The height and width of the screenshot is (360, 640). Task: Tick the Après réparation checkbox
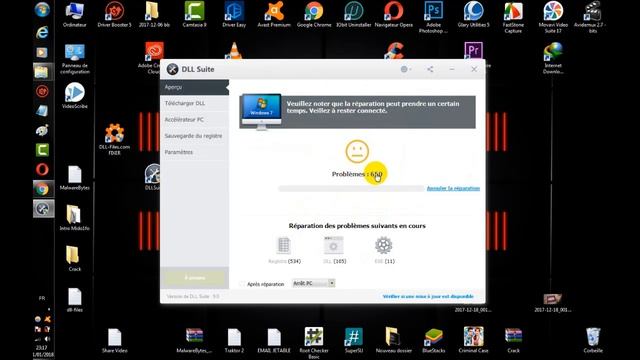click(243, 284)
